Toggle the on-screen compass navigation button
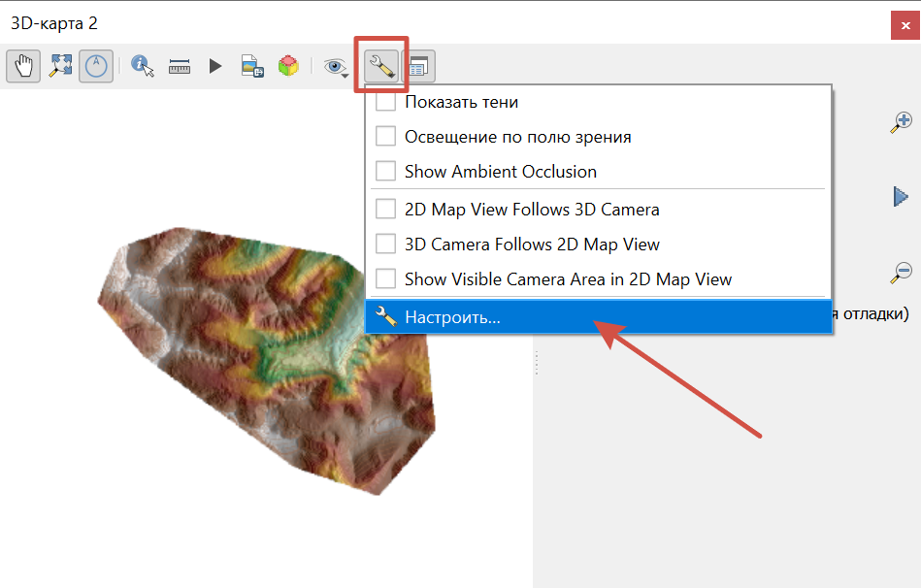 (x=96, y=66)
